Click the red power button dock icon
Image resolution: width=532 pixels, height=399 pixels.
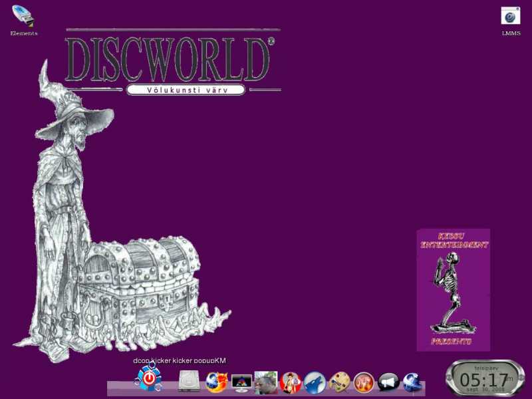click(x=148, y=377)
